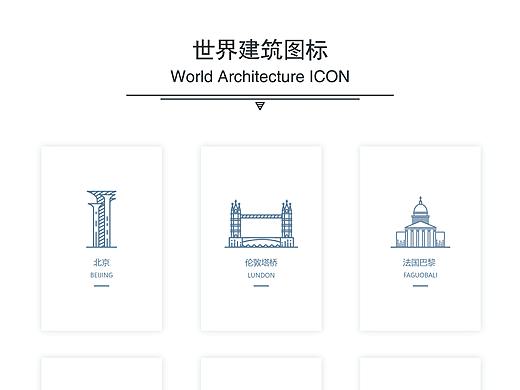Click the small downward triangle under the title
Viewport: 520px width, 390px height.
click(260, 106)
